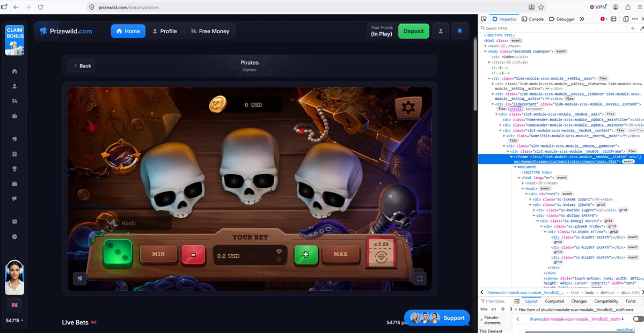Increase bet with green plus button
The image size is (644, 333).
[306, 254]
